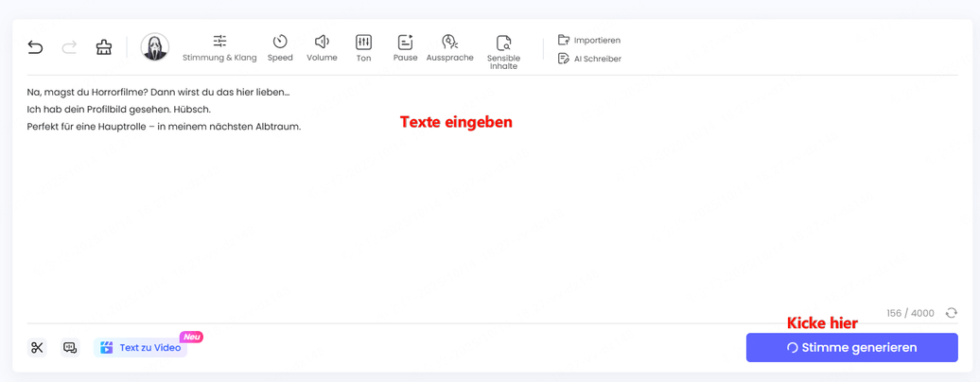This screenshot has height=382, width=980.
Task: Open the Aussprache pronunciation tool
Action: click(449, 48)
